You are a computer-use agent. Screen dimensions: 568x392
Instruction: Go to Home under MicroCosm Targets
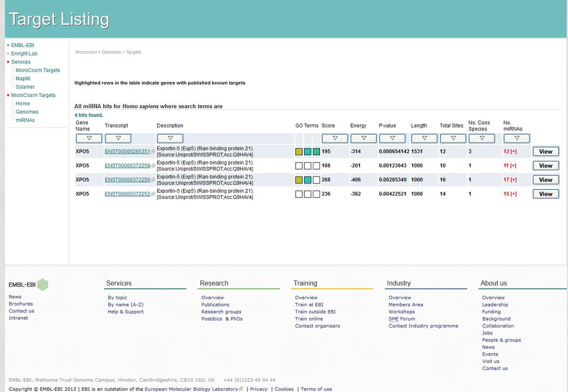pos(22,104)
